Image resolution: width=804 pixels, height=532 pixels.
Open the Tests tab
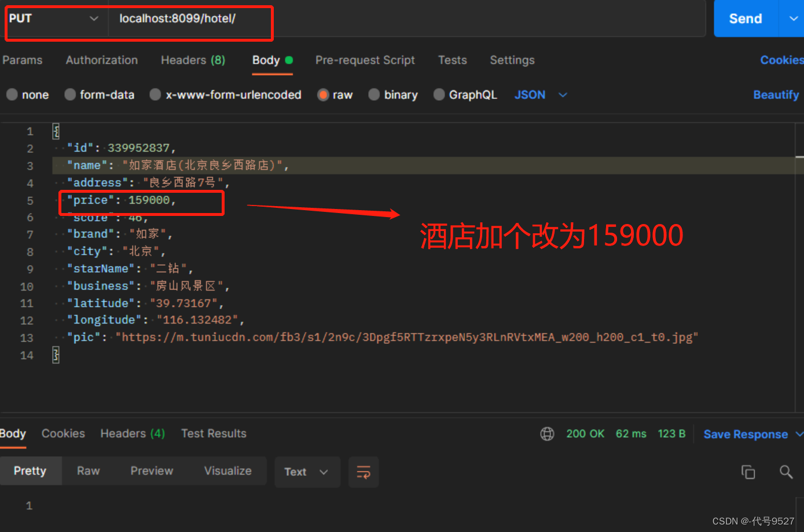(452, 60)
